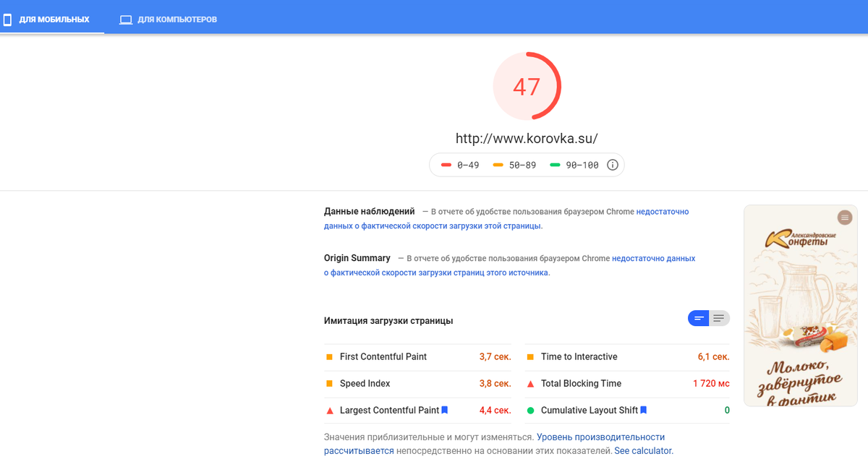
Task: Click red triangle icon beside Largest Contentful Paint
Action: 329,410
